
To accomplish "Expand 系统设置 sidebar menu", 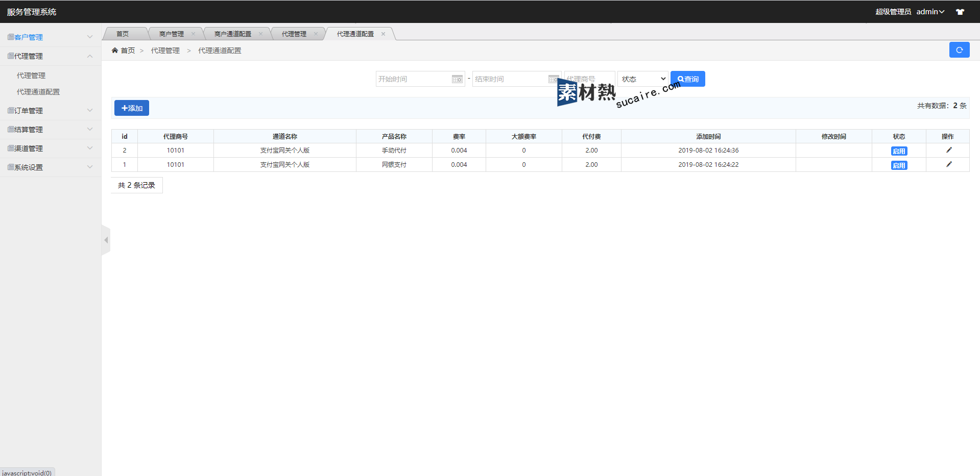I will [50, 167].
